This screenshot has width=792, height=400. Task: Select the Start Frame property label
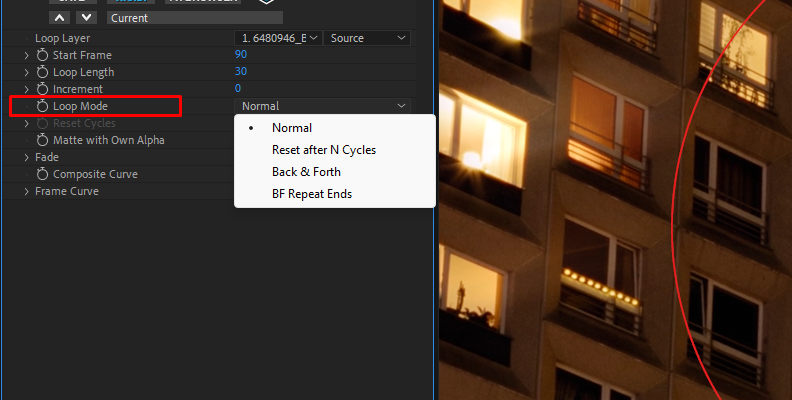click(82, 55)
